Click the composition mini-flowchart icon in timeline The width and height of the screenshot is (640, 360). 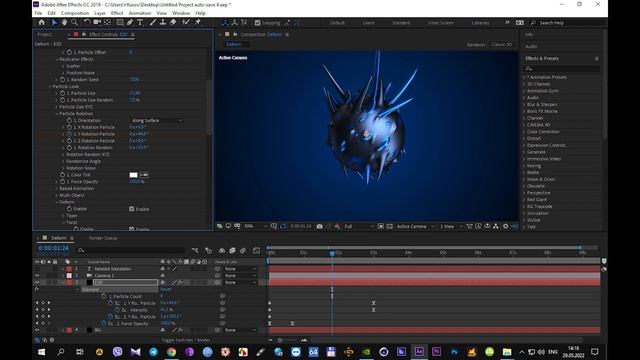195,250
